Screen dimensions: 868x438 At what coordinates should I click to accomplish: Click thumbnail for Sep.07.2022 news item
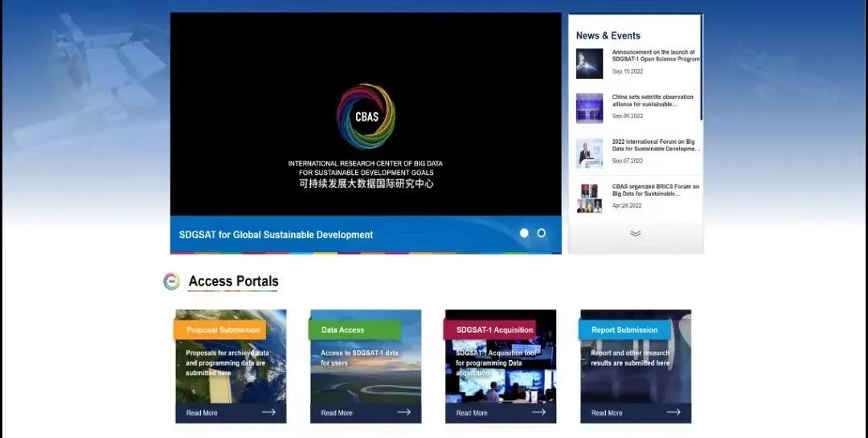pyautogui.click(x=590, y=154)
